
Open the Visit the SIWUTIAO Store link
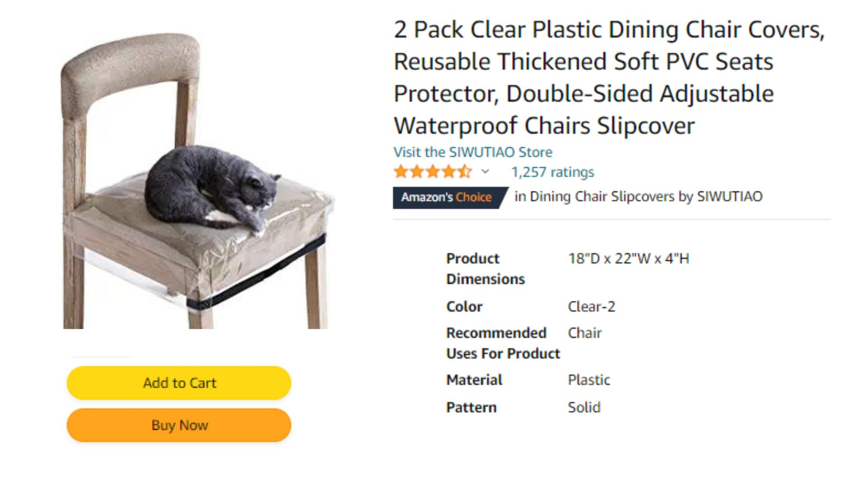[473, 152]
